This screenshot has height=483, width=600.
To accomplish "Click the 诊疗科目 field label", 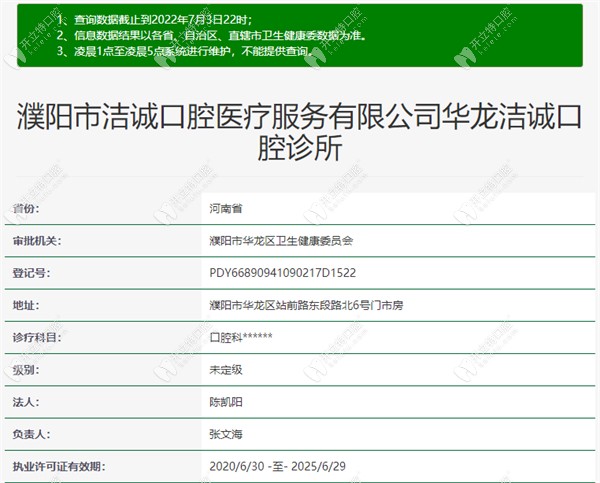I will tap(37, 337).
